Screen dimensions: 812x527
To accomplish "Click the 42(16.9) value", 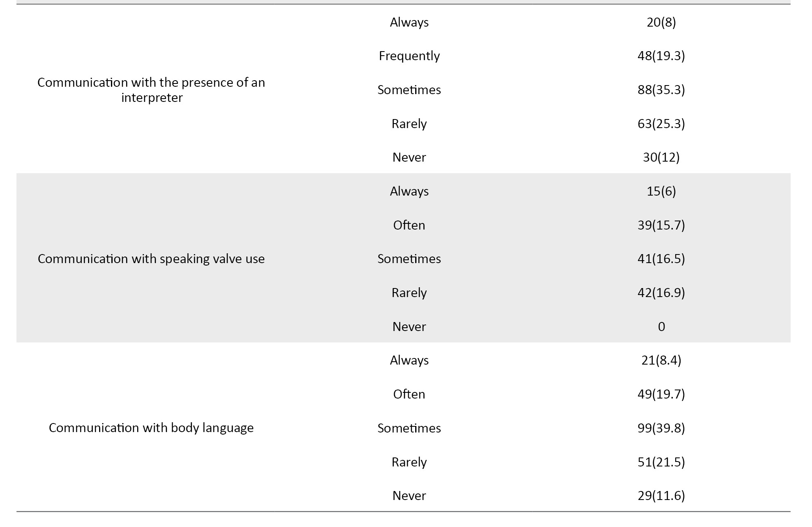I will pyautogui.click(x=661, y=293).
